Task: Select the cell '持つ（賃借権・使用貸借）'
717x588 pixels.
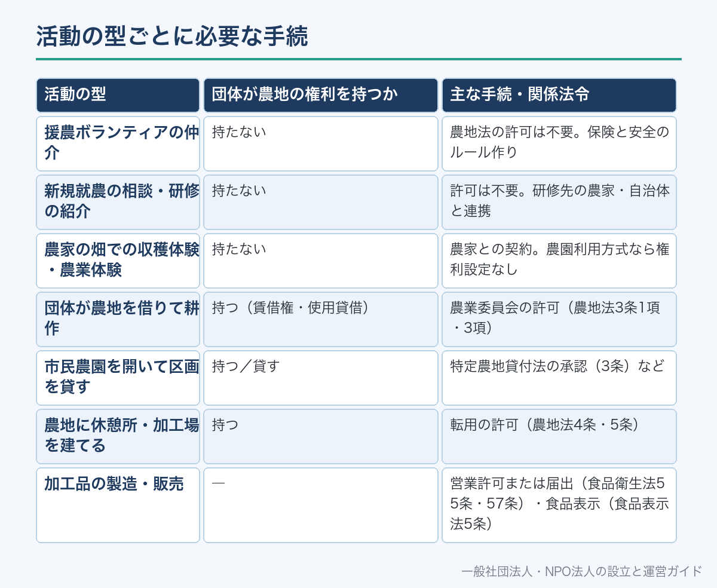Action: coord(321,319)
